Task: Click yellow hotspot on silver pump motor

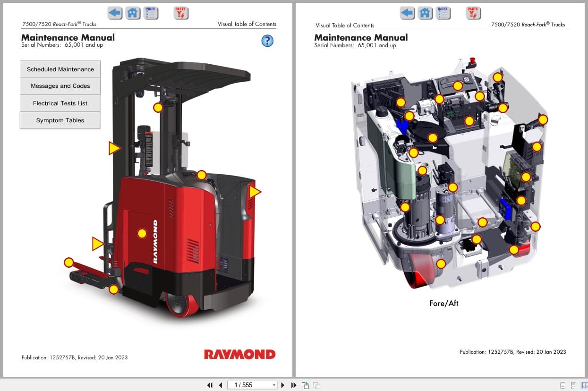Action: (440, 220)
